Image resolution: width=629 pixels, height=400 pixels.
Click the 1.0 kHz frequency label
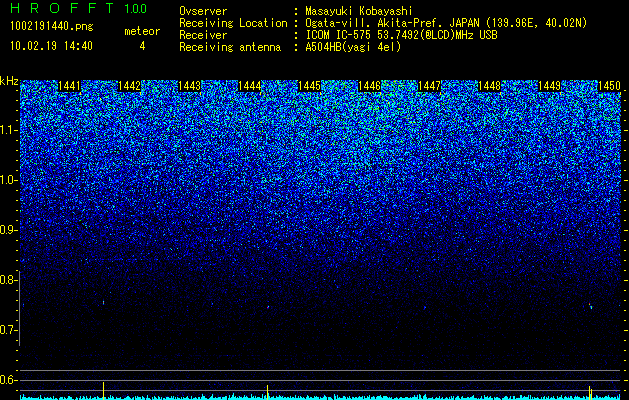[x=8, y=180]
